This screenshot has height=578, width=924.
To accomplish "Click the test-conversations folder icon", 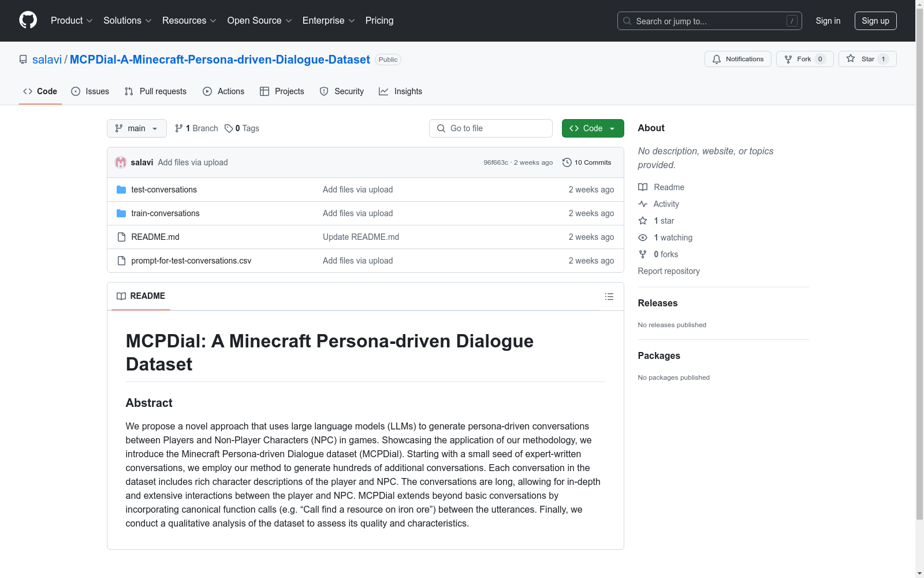I will [121, 190].
